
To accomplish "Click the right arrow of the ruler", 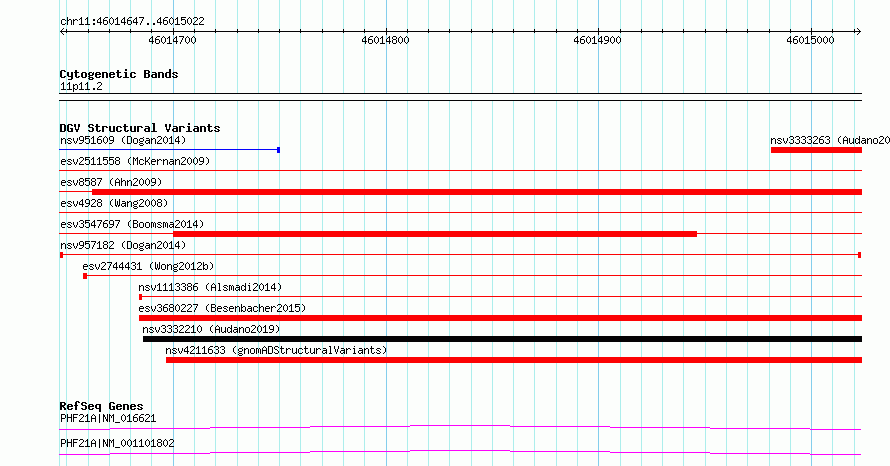I will (858, 32).
